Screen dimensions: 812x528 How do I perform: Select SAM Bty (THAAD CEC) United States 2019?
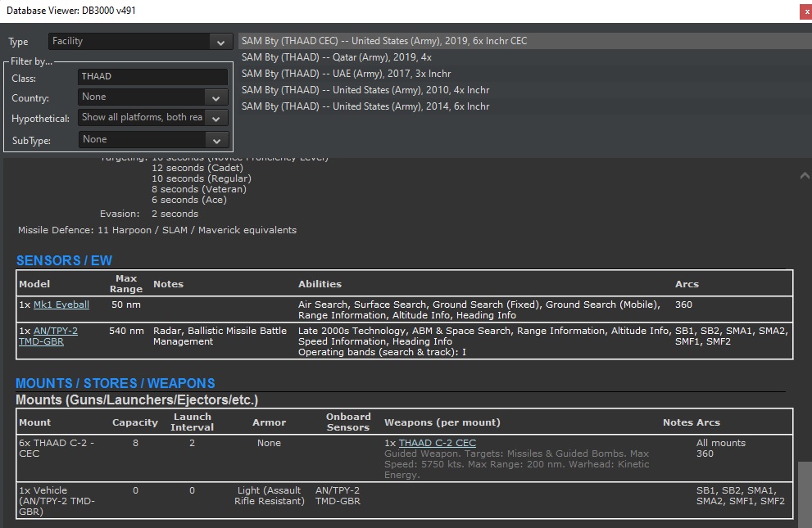[384, 41]
